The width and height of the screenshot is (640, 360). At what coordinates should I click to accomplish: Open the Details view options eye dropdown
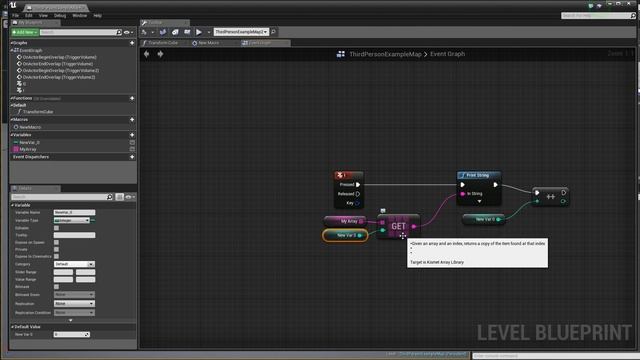130,197
